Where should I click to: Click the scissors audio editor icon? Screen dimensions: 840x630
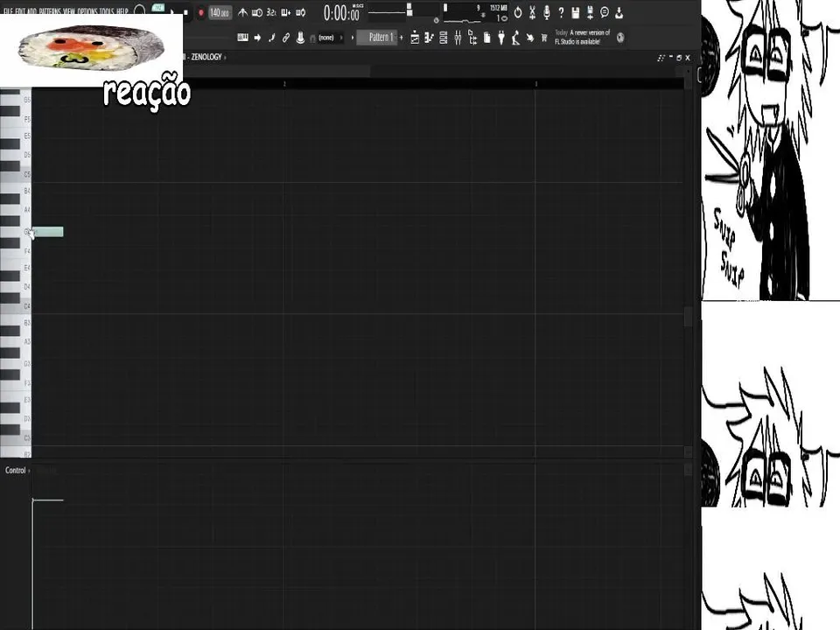click(x=532, y=12)
